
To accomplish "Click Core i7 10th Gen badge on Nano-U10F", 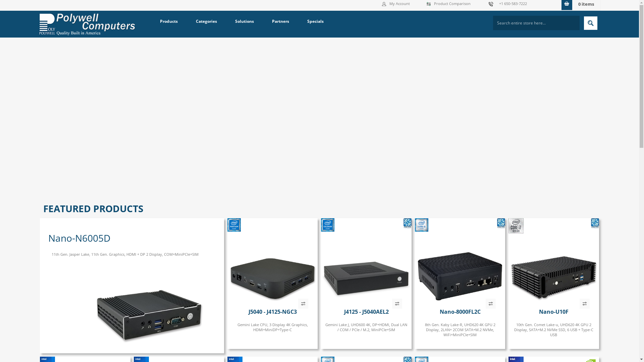I will pos(516,226).
